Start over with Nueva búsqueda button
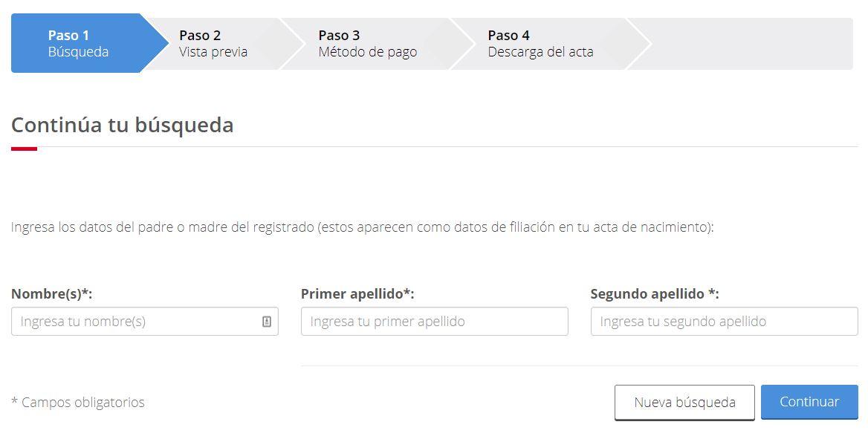The width and height of the screenshot is (868, 439). pos(684,403)
